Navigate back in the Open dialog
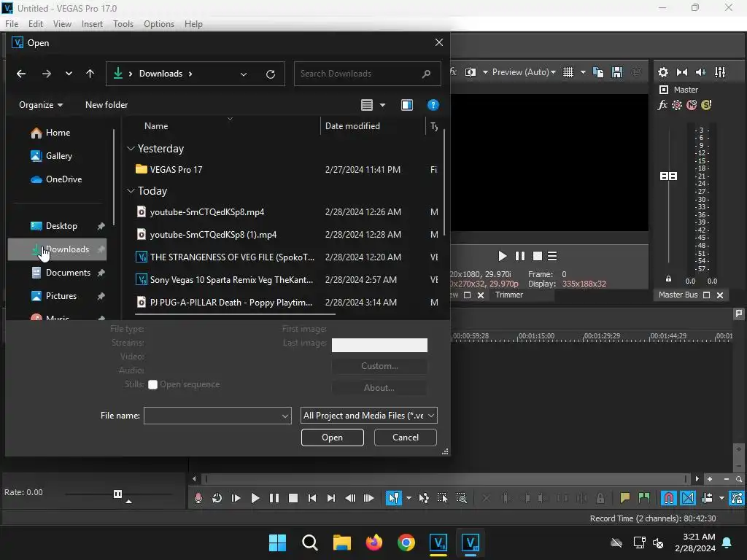The height and width of the screenshot is (560, 747). pos(21,74)
